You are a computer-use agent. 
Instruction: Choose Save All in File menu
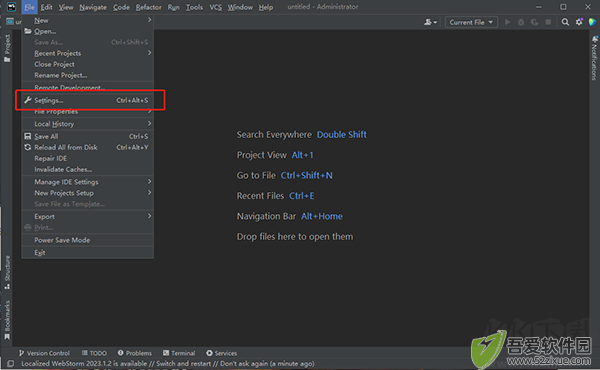coord(88,136)
